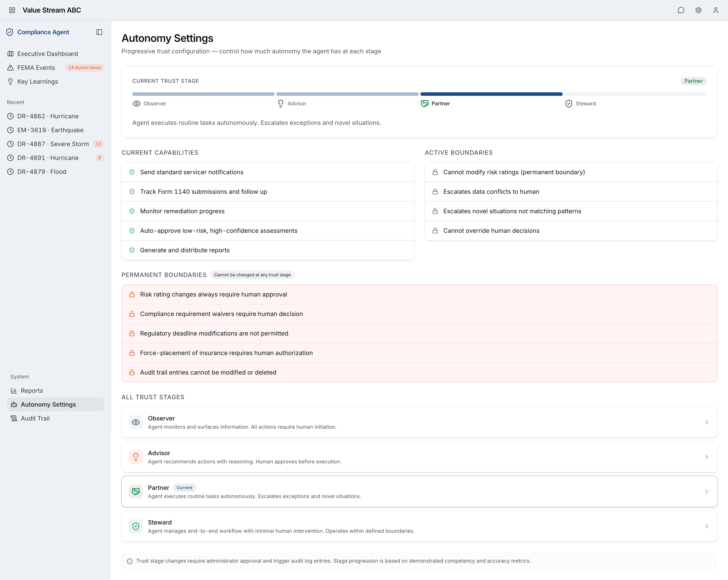Image resolution: width=728 pixels, height=580 pixels.
Task: Open recent item DR-4887 Severe Storm
Action: pos(55,144)
